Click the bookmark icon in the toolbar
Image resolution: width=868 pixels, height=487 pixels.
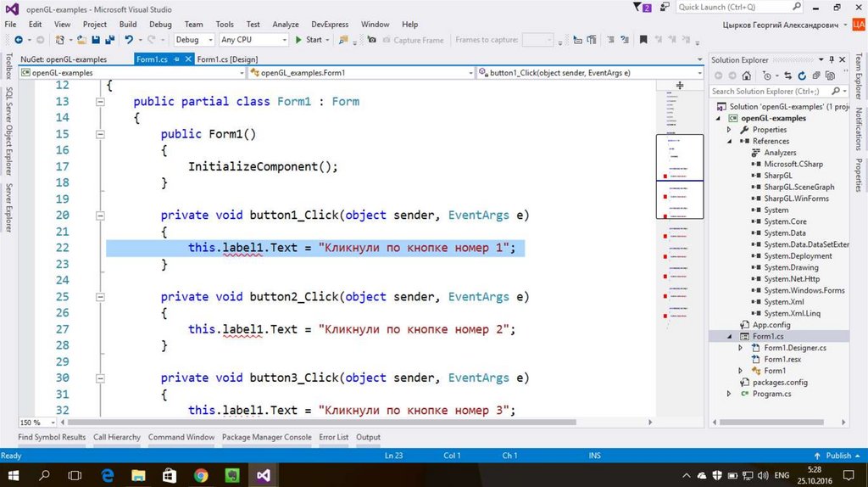(x=643, y=40)
